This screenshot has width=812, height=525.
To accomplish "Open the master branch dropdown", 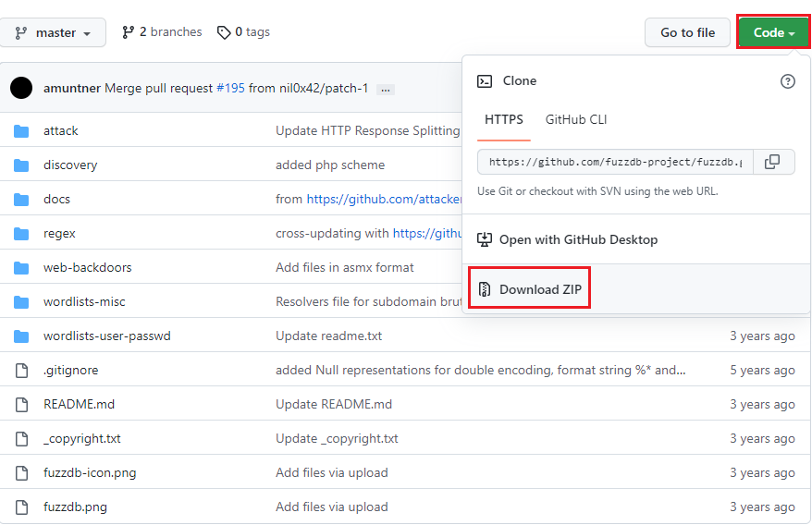I will [x=53, y=32].
